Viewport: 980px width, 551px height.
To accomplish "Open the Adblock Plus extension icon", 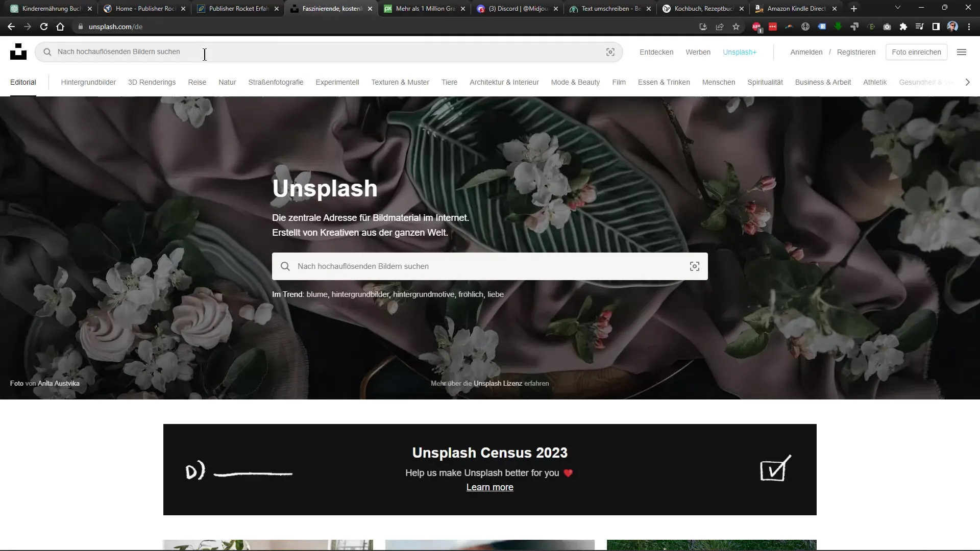I will click(756, 27).
